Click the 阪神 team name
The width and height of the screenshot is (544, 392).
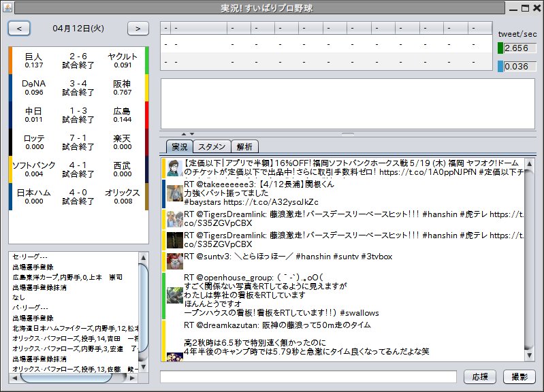122,84
